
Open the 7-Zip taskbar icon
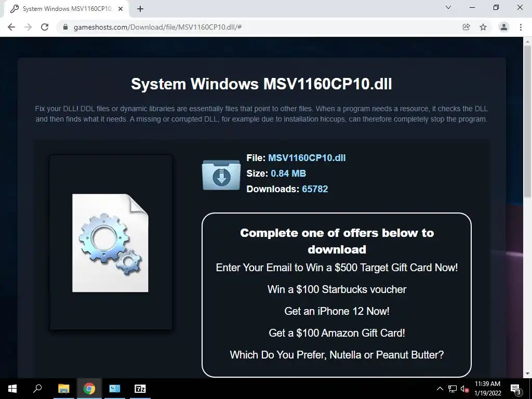[x=140, y=389]
